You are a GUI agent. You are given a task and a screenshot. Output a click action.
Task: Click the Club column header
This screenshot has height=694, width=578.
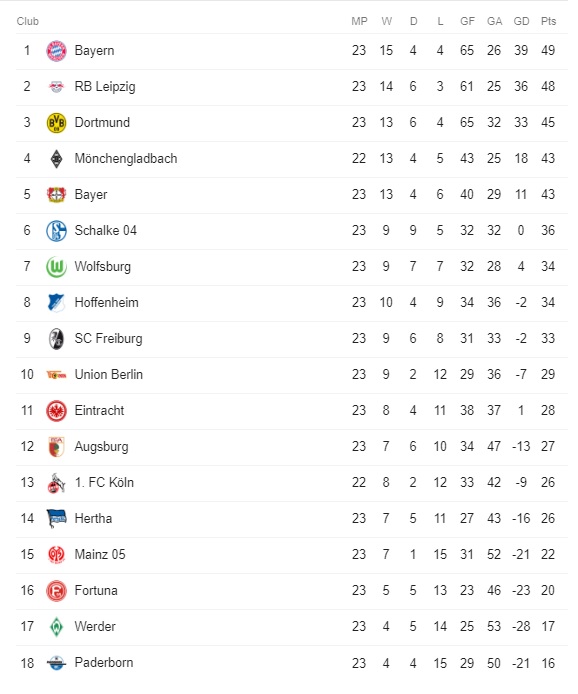click(27, 21)
